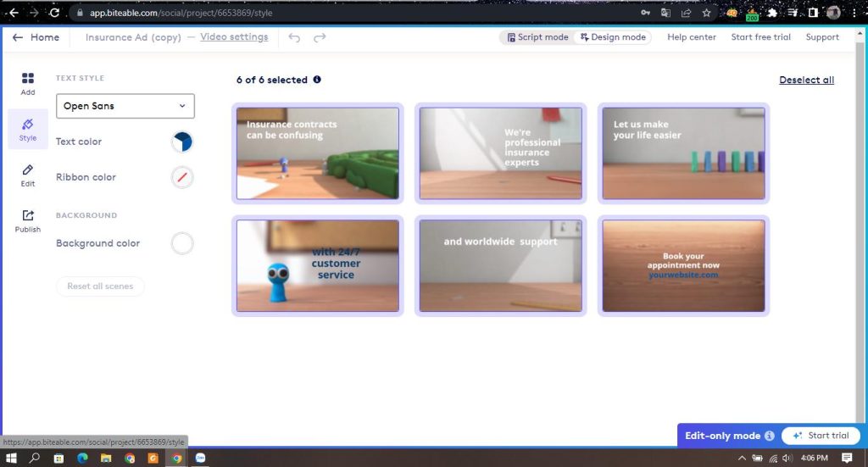Click the info icon beside 6 of 6 selected
The image size is (868, 467).
pyautogui.click(x=317, y=79)
